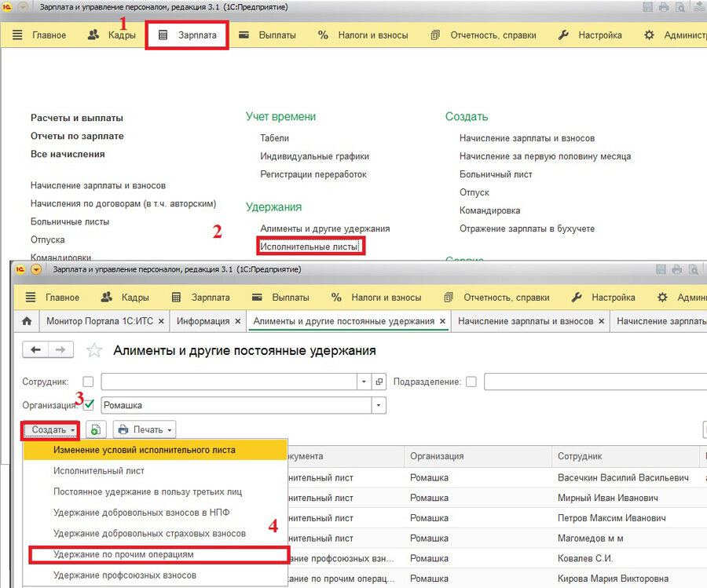Open Исполнительные листы link under Удержания
Screen dimensions: 707x588
pos(310,247)
